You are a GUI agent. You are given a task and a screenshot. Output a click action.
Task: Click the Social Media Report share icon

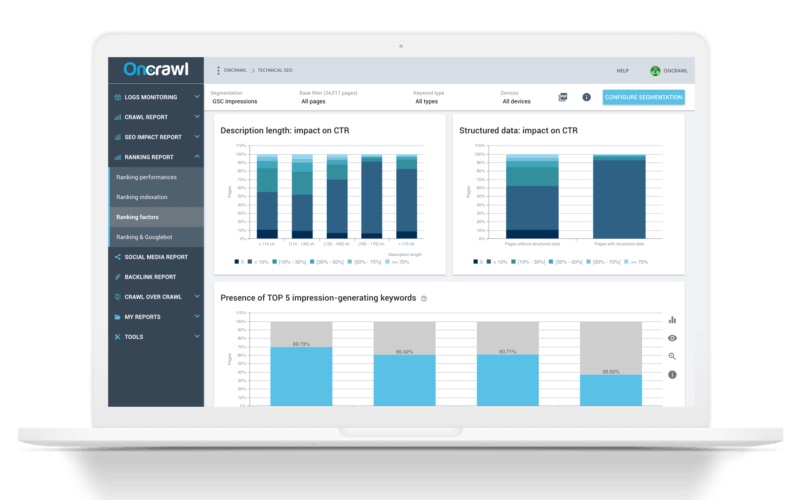118,257
